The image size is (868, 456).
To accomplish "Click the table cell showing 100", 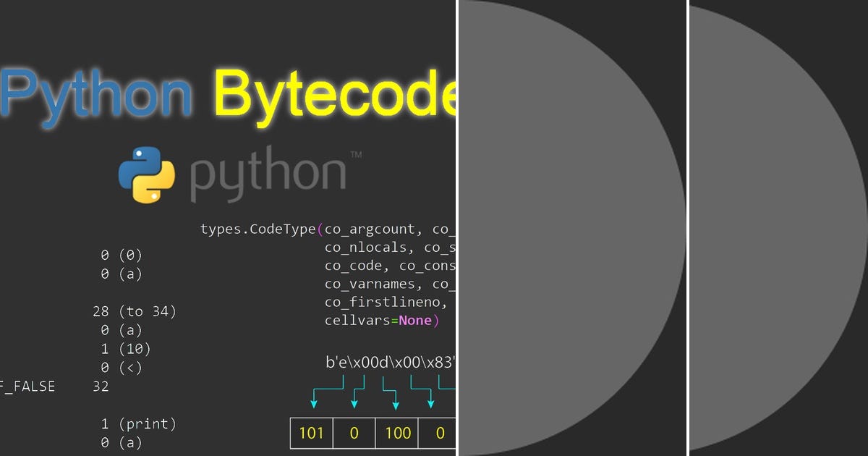I will tap(397, 433).
